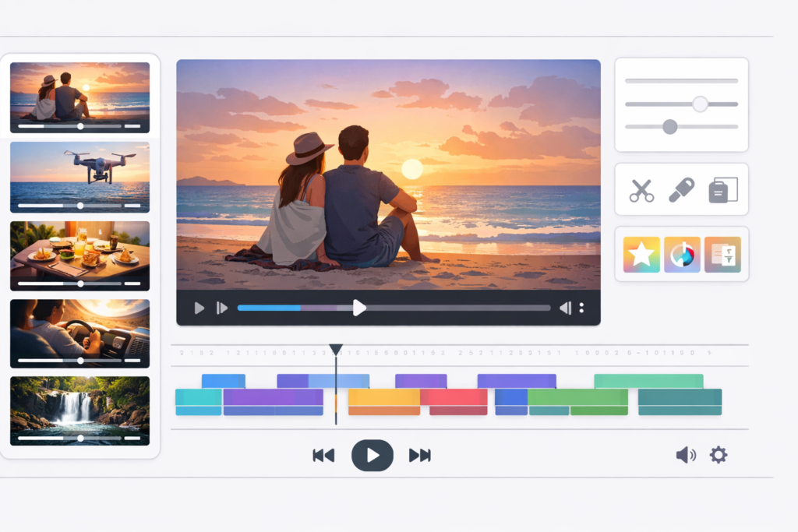Skip forward to next clip

click(x=420, y=455)
